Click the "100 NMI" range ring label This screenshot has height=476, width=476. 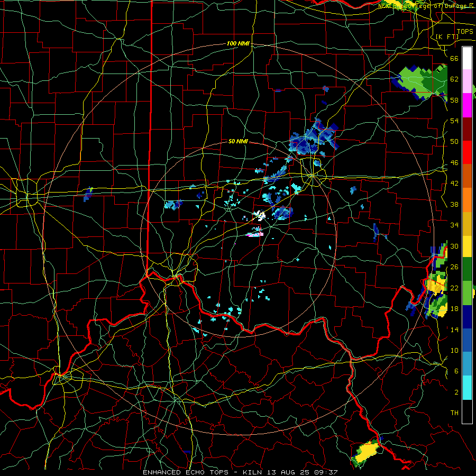click(239, 44)
